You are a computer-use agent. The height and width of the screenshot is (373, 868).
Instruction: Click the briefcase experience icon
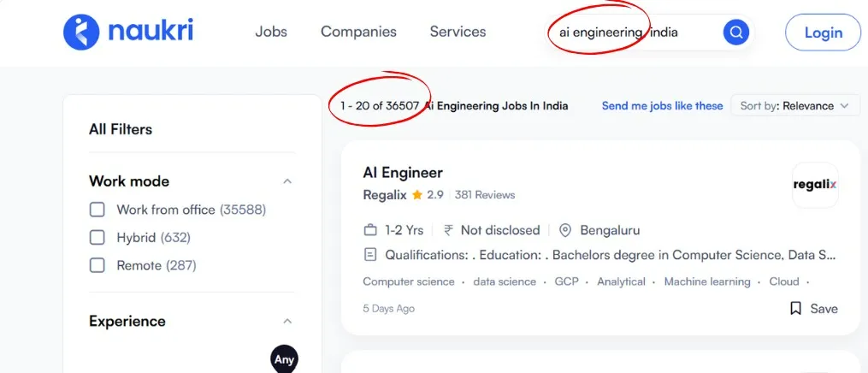[370, 230]
